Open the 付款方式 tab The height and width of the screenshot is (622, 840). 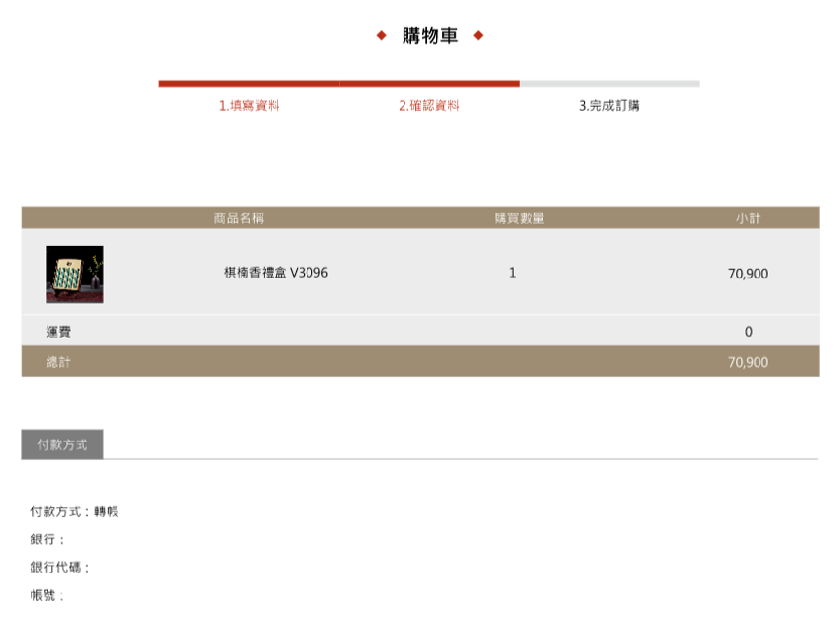(x=62, y=444)
